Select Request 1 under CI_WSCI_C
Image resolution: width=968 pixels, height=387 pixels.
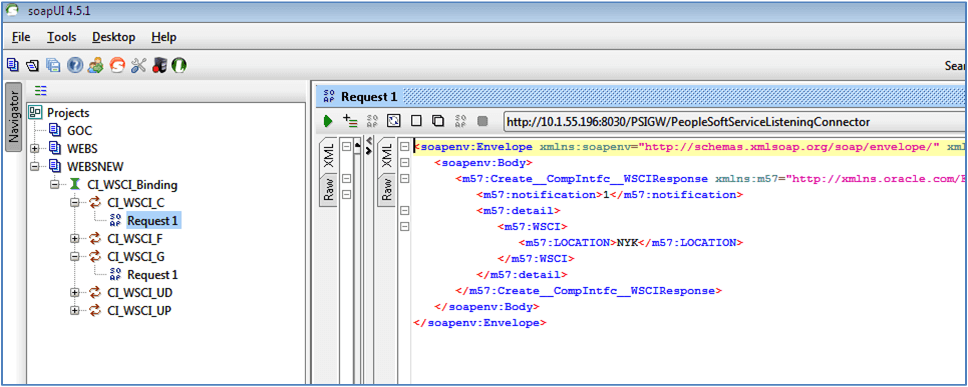(154, 220)
